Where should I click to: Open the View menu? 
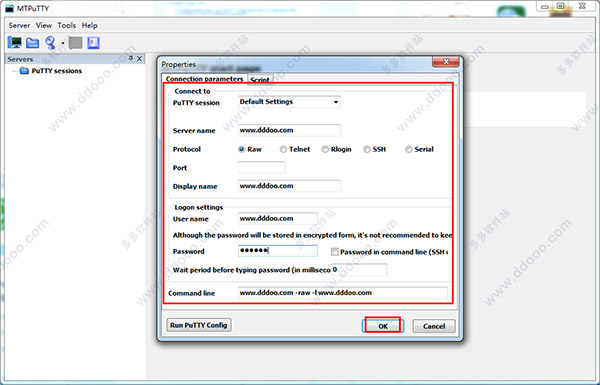click(44, 26)
